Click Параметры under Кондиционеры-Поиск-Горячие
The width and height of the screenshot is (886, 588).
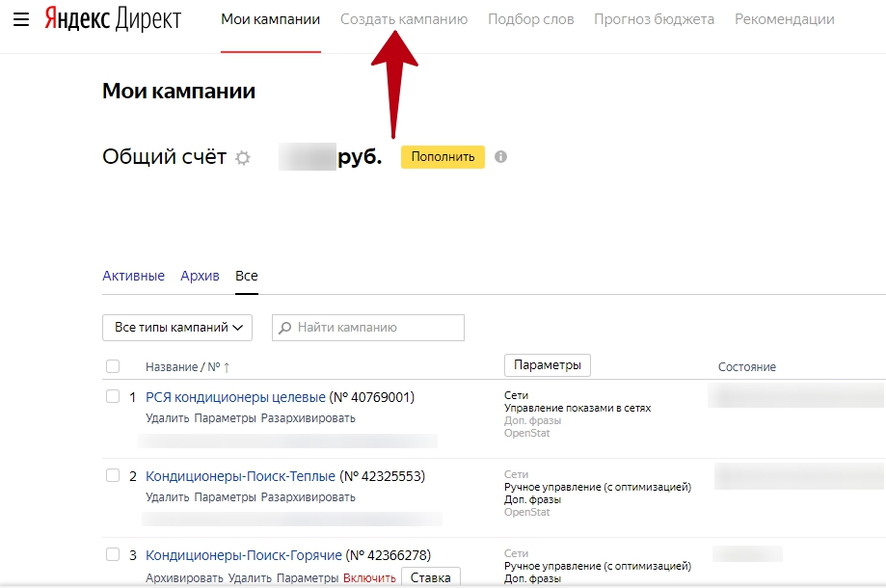(308, 577)
